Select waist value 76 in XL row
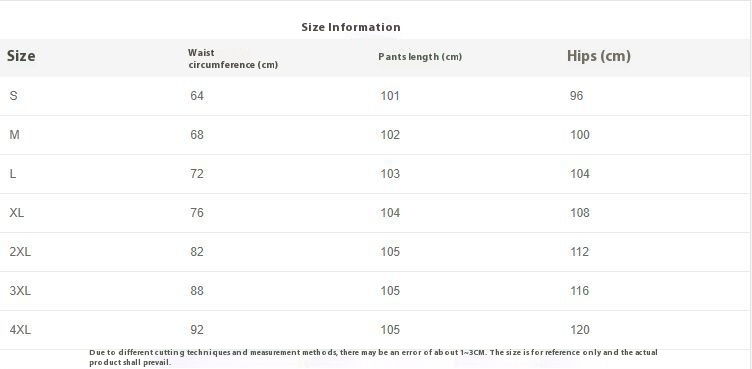Image resolution: width=752 pixels, height=369 pixels. [197, 213]
